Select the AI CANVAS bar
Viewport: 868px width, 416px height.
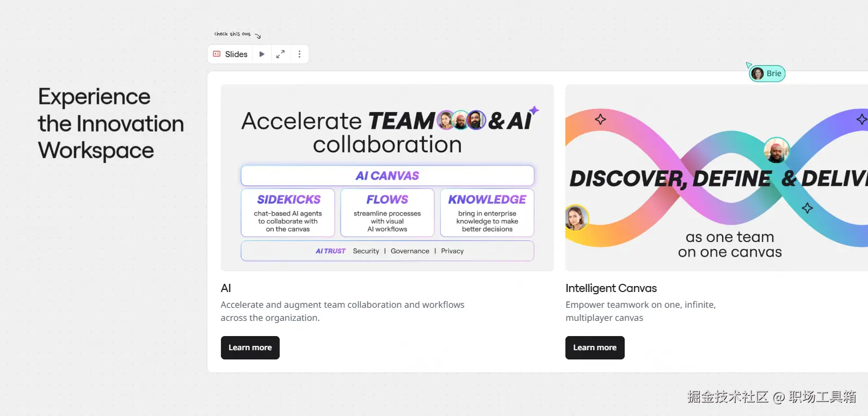(387, 176)
